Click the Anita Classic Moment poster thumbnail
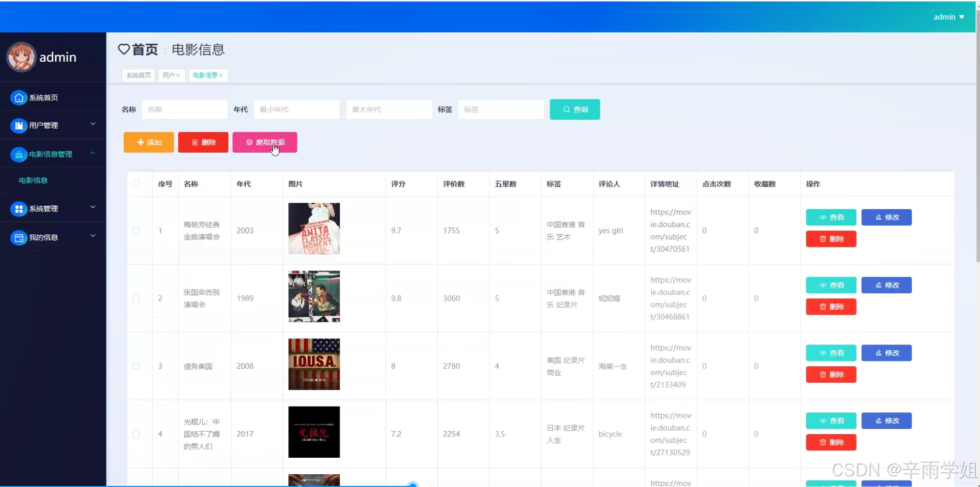The width and height of the screenshot is (980, 487). pyautogui.click(x=314, y=228)
